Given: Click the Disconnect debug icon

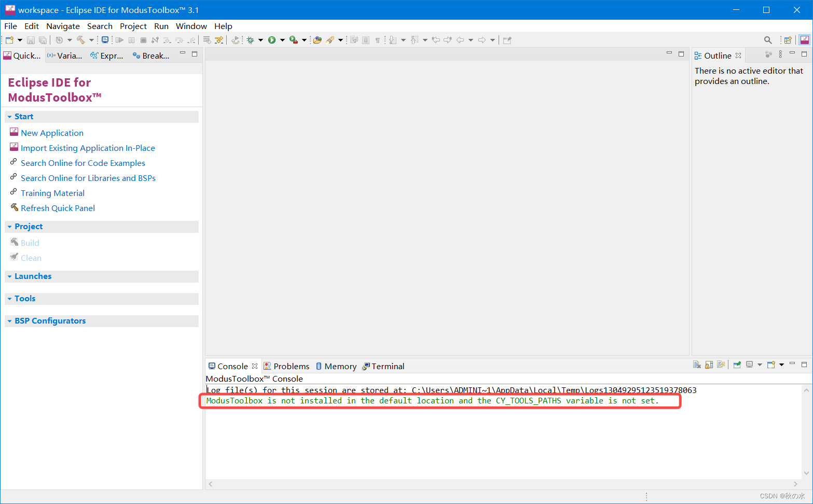Looking at the screenshot, I should pyautogui.click(x=155, y=40).
